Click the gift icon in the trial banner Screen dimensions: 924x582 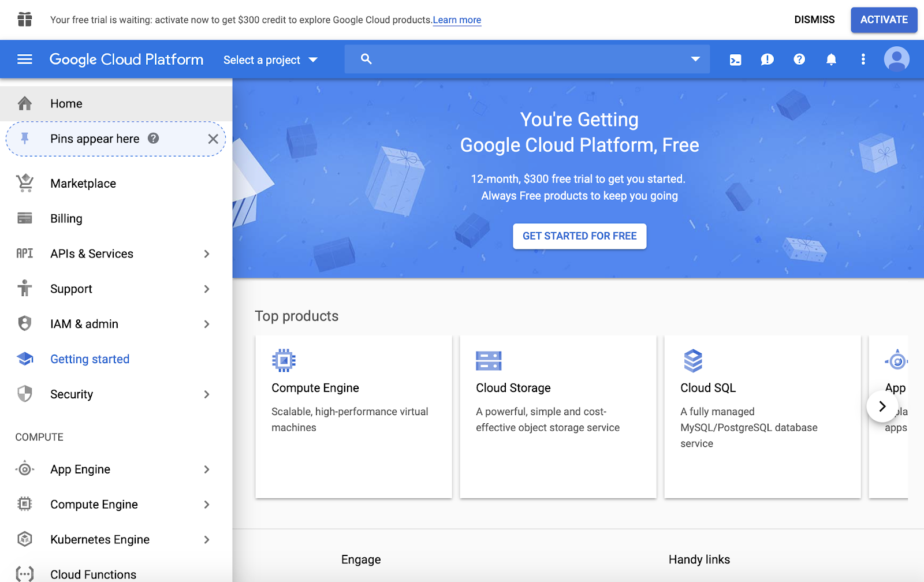pyautogui.click(x=25, y=19)
